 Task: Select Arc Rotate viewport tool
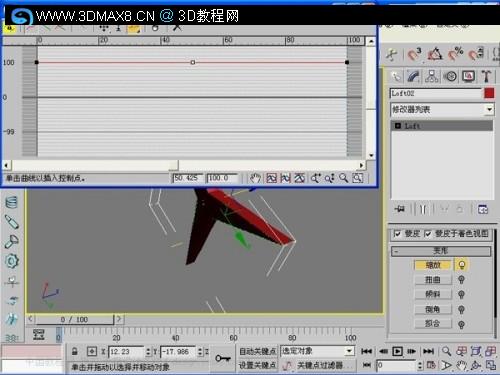(476, 366)
